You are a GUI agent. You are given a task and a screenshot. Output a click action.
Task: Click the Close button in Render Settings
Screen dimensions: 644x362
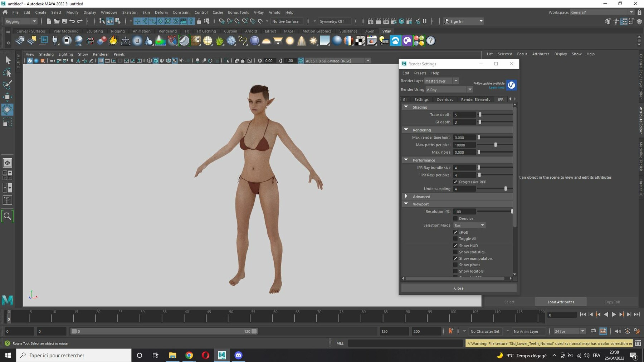point(459,288)
